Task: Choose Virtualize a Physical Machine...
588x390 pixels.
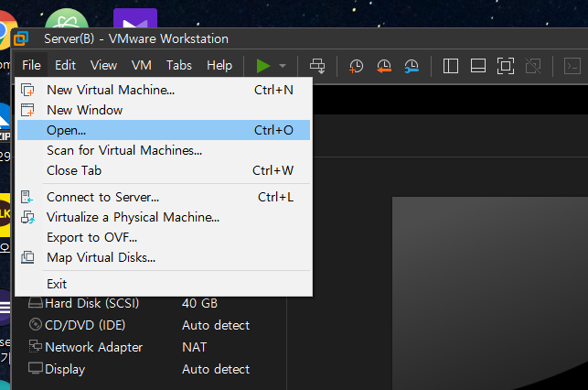Action: (x=164, y=217)
